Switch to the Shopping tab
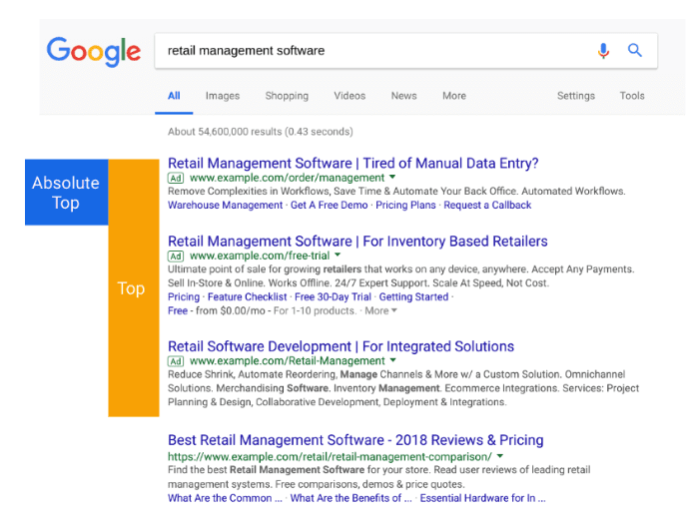The width and height of the screenshot is (688, 518). tap(286, 96)
